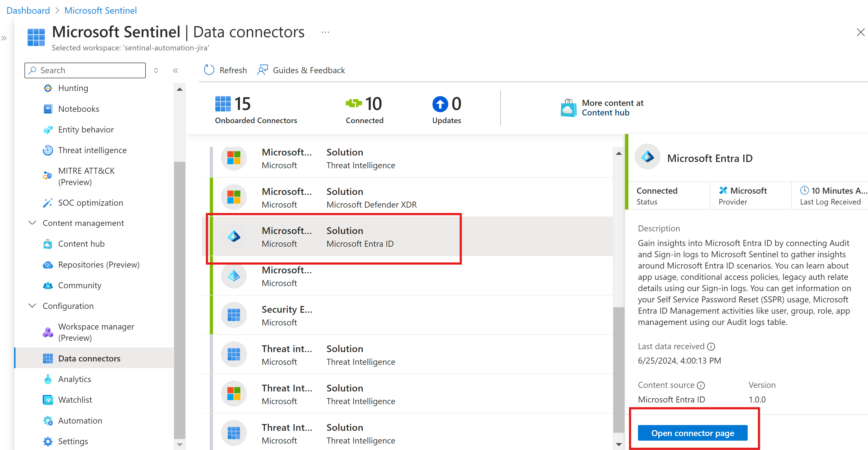Click the info icon beside Content source
Screen dimensions: 868x450
(701, 385)
